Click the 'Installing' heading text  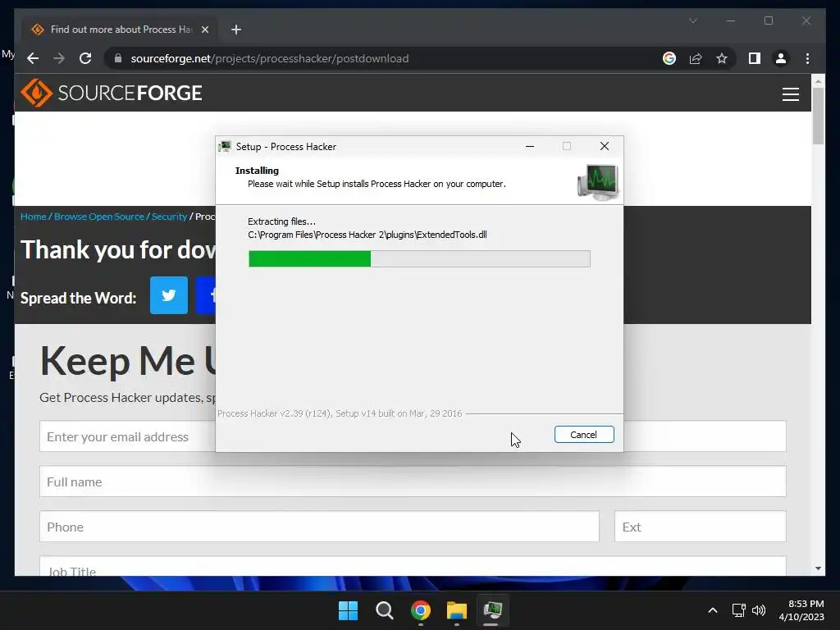[257, 171]
